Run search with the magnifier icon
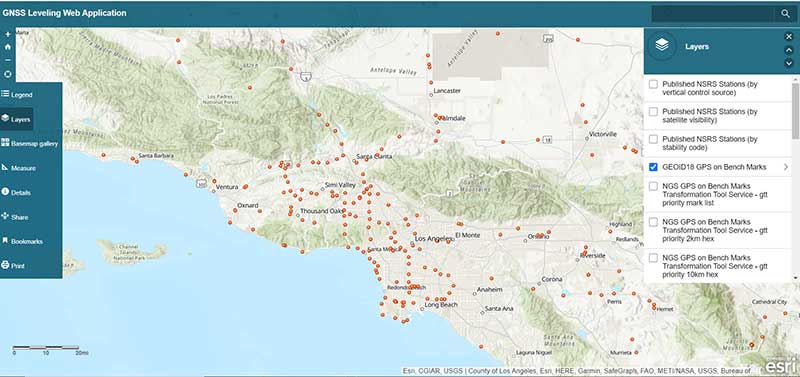Viewport: 800px width, 377px height. coord(785,14)
